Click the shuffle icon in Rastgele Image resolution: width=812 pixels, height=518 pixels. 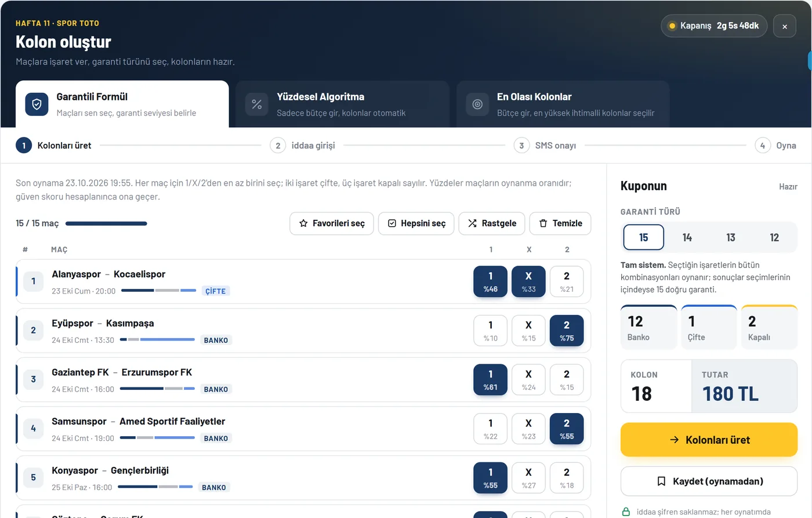tap(473, 223)
